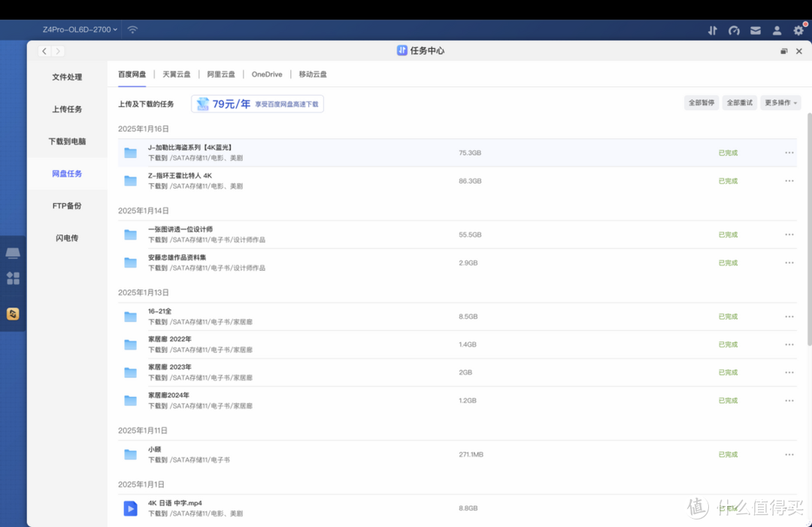The height and width of the screenshot is (527, 812).
Task: Switch to the 天翼云盘 tab
Action: click(x=176, y=74)
